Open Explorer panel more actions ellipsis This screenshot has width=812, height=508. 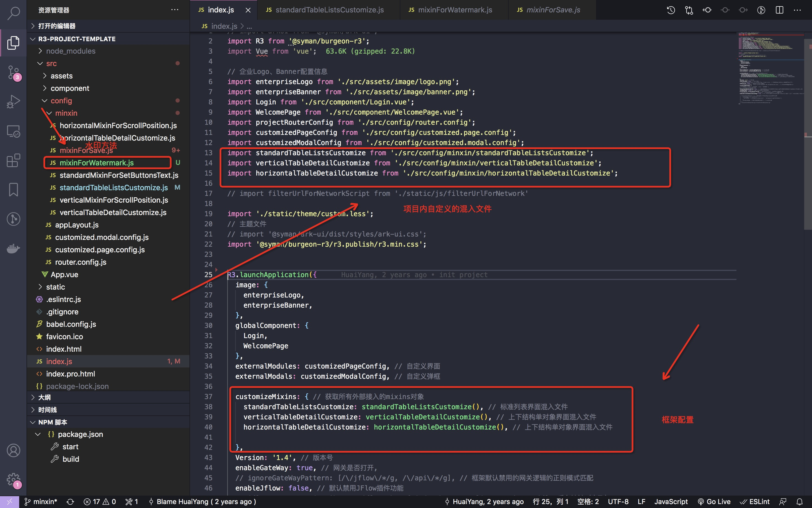pyautogui.click(x=175, y=10)
